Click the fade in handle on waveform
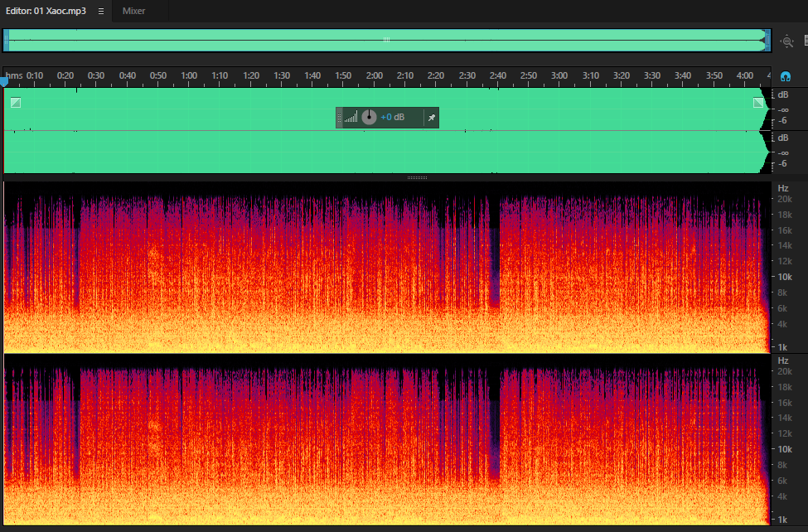808x532 pixels. click(16, 103)
